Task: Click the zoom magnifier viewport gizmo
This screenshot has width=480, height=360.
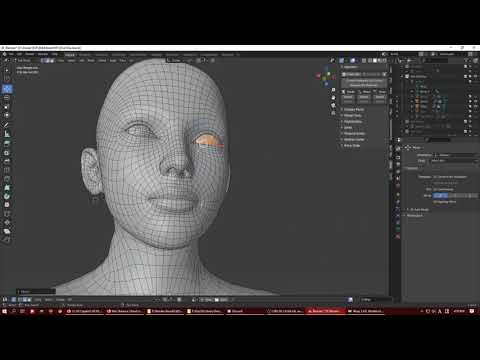Action: coord(333,90)
